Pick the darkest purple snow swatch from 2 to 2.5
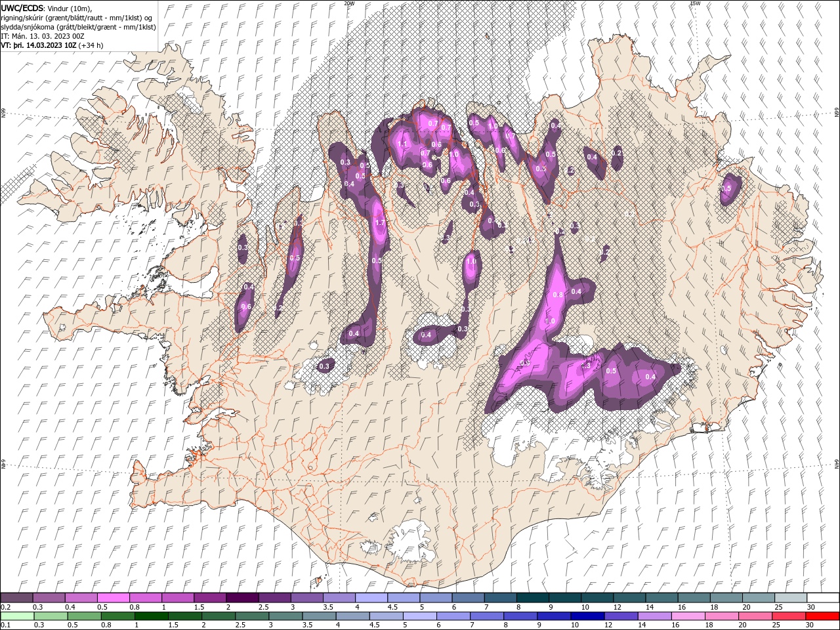 241,598
